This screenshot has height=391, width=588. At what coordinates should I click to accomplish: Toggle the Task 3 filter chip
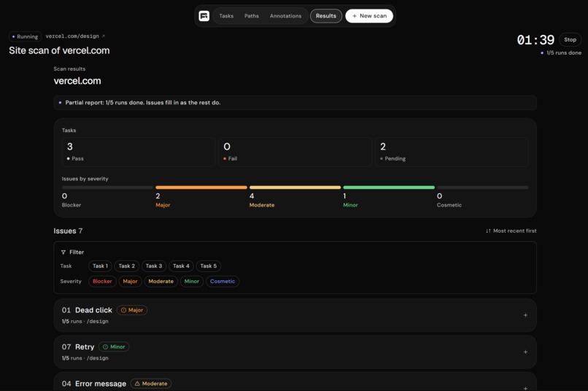click(154, 266)
